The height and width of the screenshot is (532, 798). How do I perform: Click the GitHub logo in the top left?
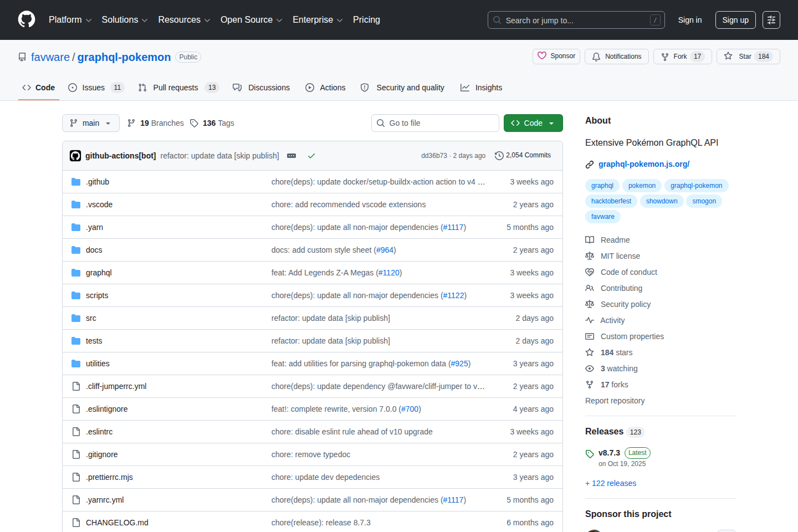point(26,19)
